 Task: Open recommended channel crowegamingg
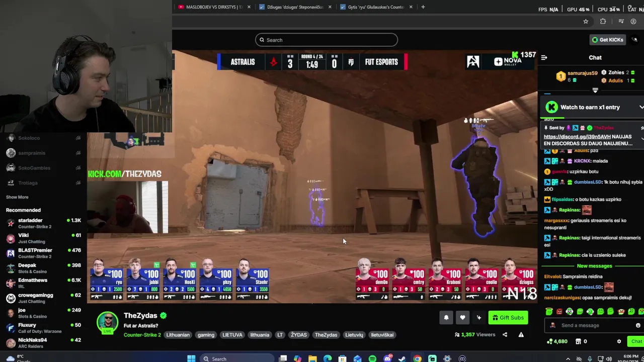[44, 298]
